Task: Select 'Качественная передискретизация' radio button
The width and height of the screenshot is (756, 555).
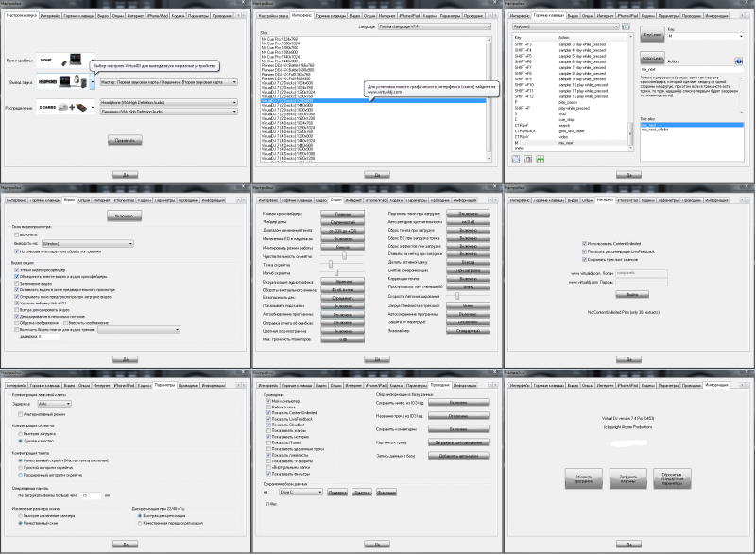Action: [140, 523]
